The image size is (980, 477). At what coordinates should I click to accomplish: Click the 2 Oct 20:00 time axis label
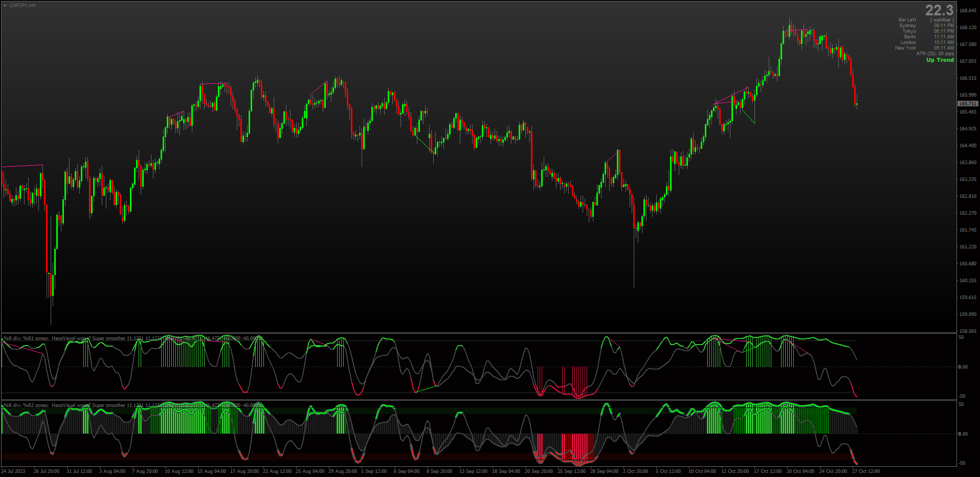636,471
